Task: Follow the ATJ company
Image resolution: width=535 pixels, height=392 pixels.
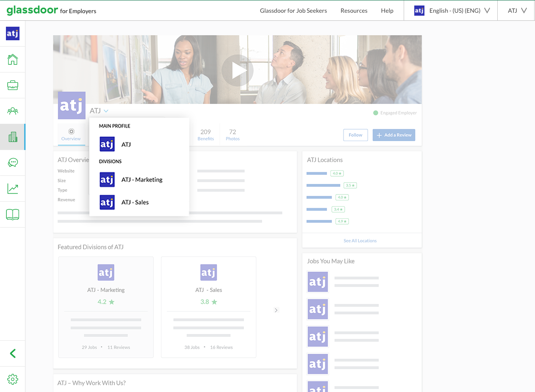Action: (x=355, y=135)
